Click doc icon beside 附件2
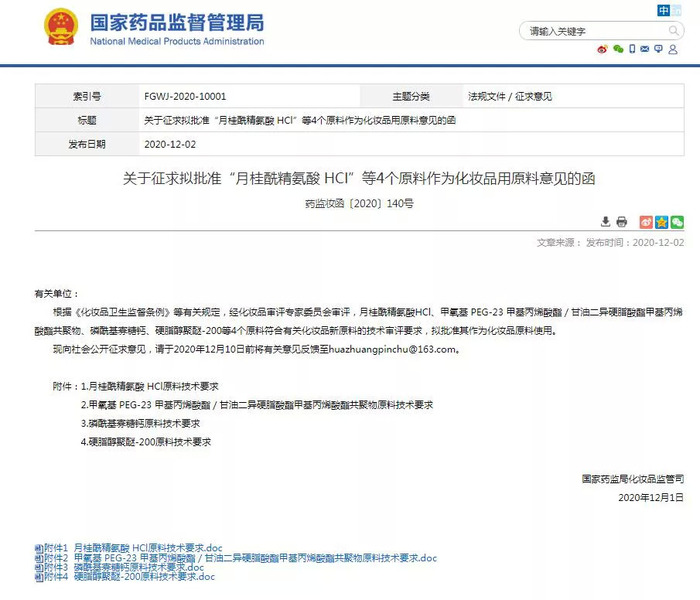The height and width of the screenshot is (600, 700). pos(39,558)
